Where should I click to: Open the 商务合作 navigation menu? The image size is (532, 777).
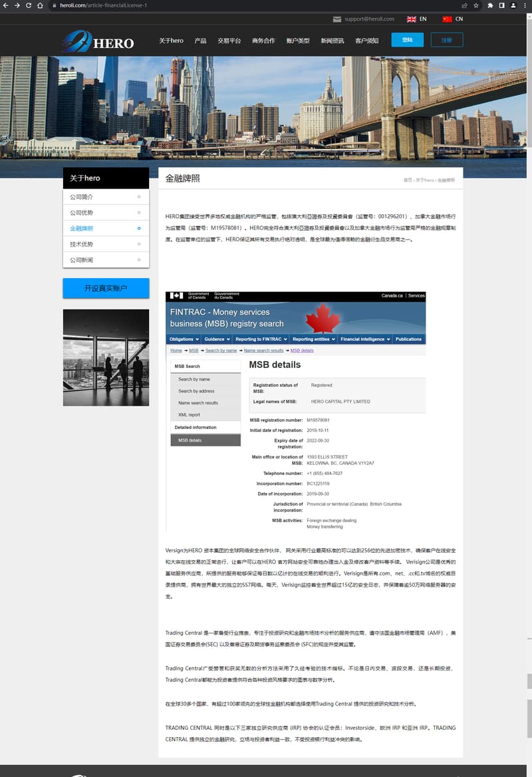(x=263, y=41)
